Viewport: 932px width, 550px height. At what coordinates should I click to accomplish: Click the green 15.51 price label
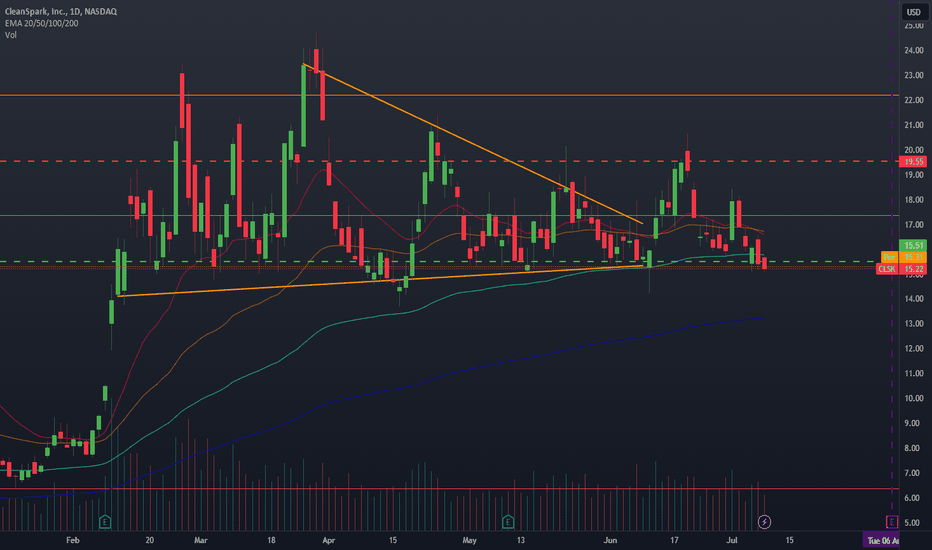pos(913,245)
